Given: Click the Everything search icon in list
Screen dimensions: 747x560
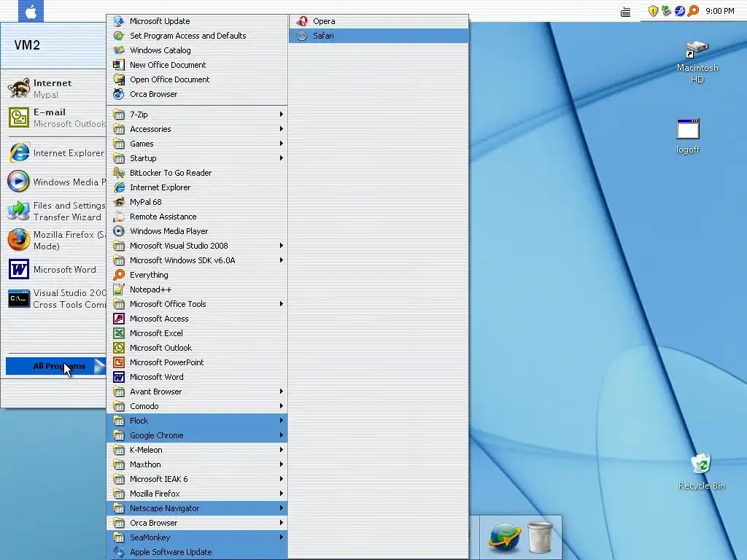Looking at the screenshot, I should click(119, 275).
